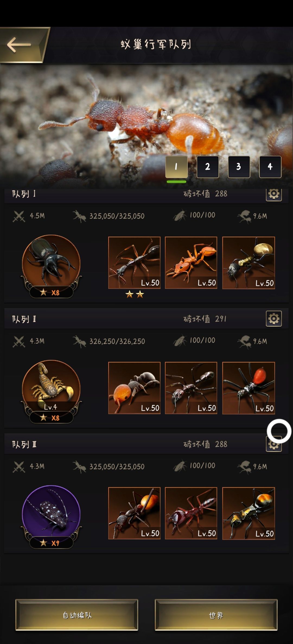Choose the two-star black ant in 队列 I
293x644 pixels.
coord(134,263)
